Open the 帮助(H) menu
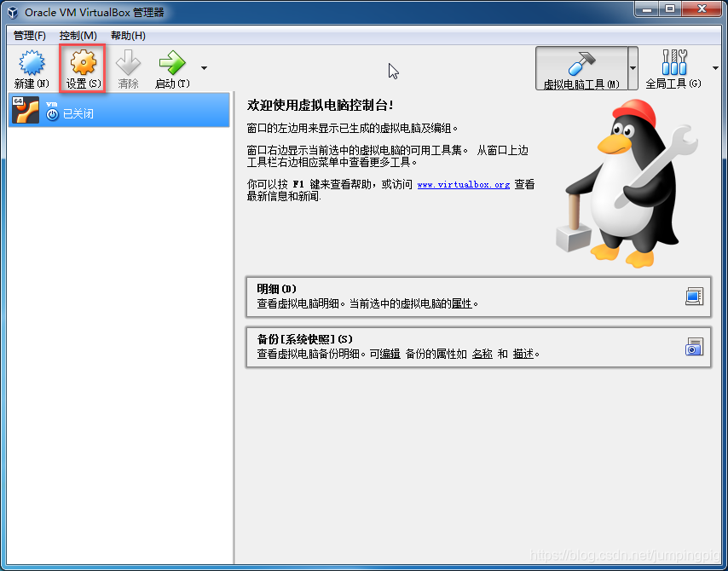Screen dimensions: 728x571 tap(128, 36)
